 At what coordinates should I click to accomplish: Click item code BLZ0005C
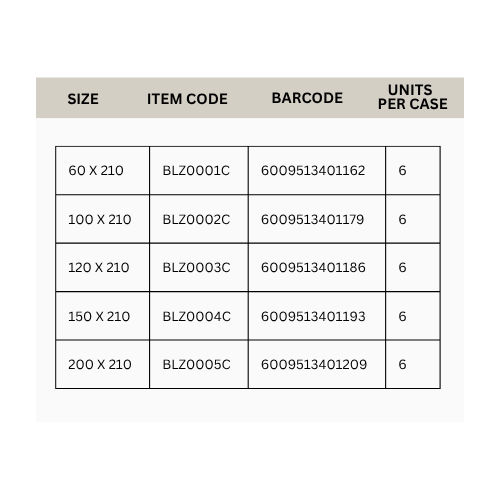[x=196, y=364]
